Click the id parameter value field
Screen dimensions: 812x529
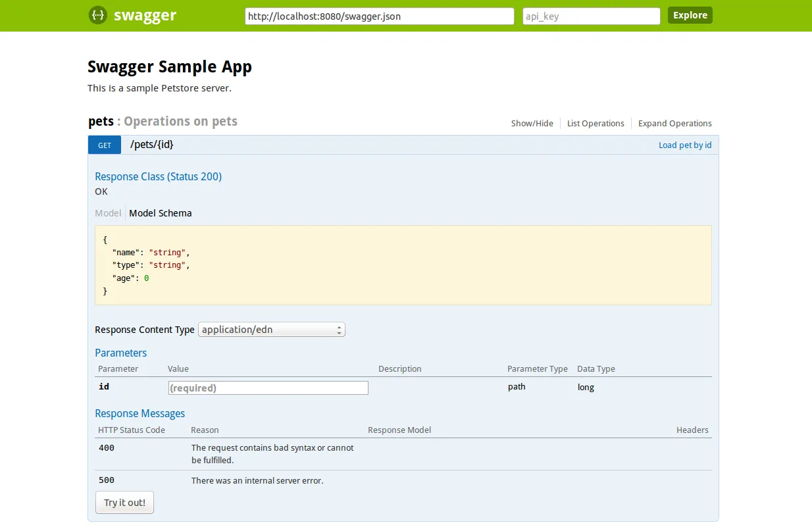coord(268,388)
